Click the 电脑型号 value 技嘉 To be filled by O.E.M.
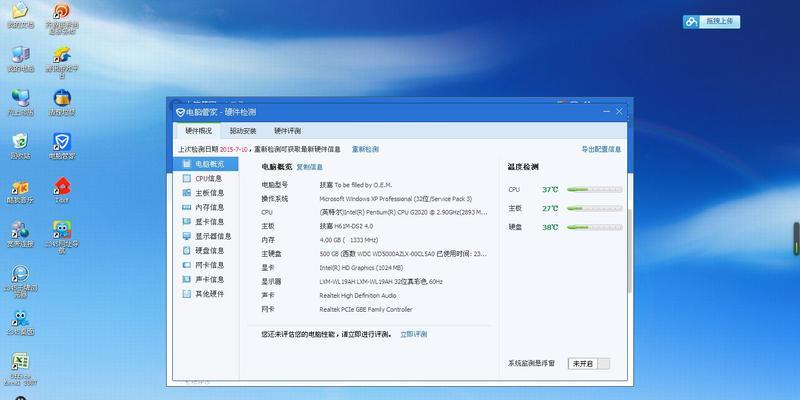 coord(356,185)
